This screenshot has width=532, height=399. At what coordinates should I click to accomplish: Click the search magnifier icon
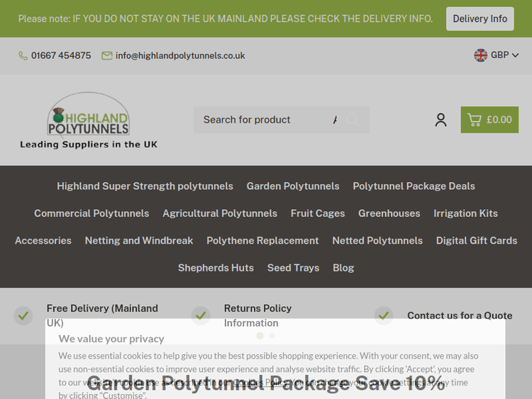(353, 120)
